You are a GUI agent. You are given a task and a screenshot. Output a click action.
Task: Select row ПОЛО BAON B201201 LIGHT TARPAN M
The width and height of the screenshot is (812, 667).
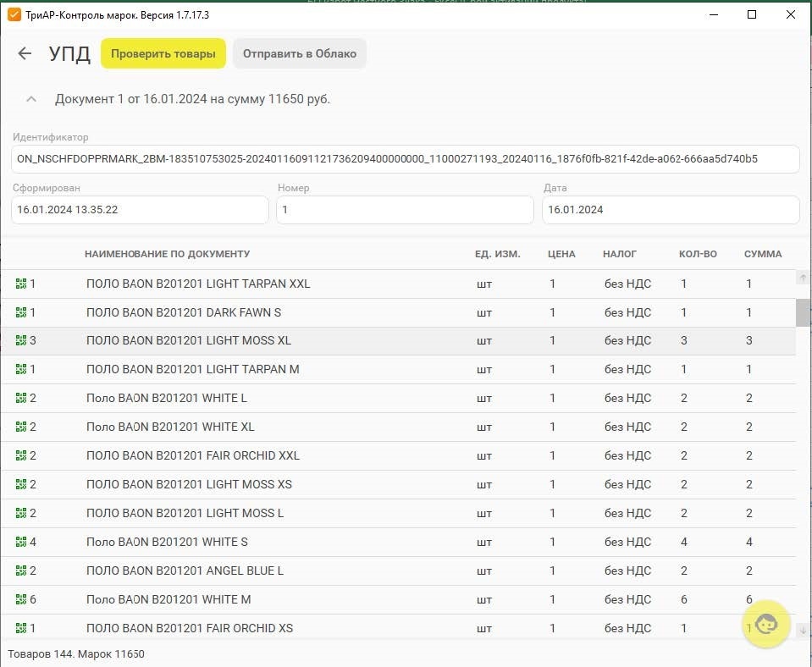point(398,369)
